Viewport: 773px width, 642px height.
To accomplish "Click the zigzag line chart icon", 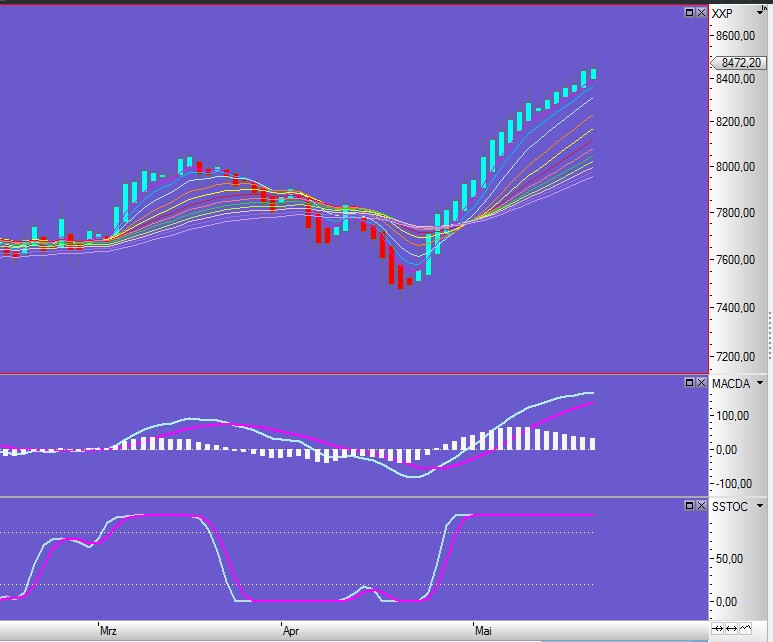I will 745,628.
